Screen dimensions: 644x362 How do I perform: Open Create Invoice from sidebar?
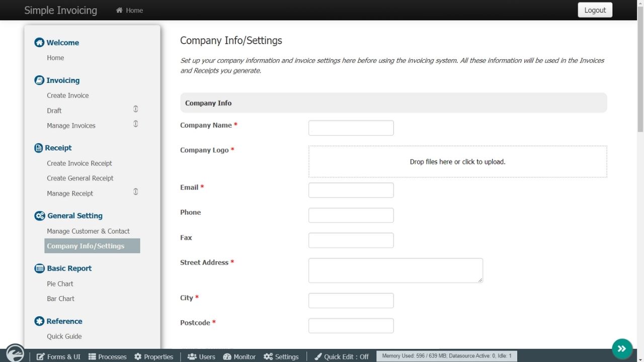tap(68, 96)
